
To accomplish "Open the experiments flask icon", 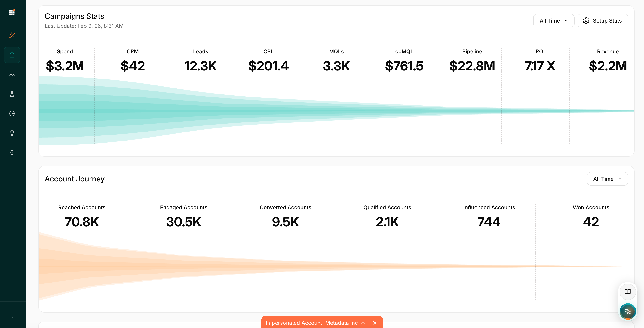I will pyautogui.click(x=12, y=94).
